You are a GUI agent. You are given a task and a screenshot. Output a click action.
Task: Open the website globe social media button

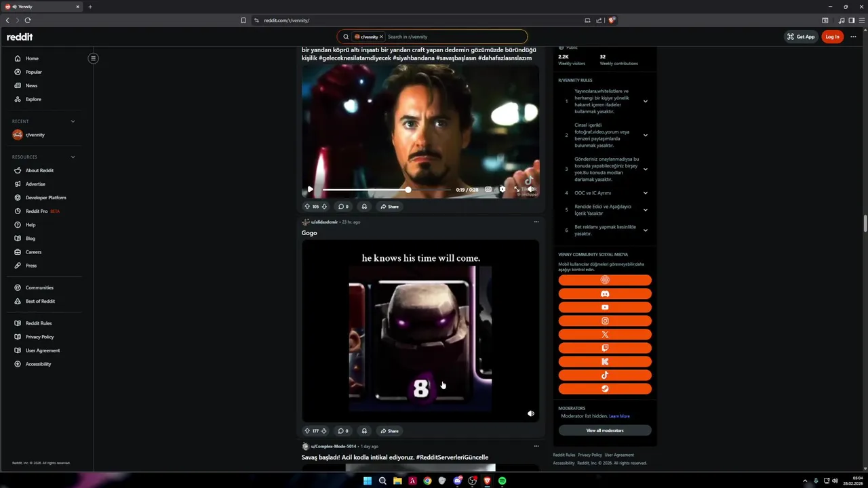(605, 280)
